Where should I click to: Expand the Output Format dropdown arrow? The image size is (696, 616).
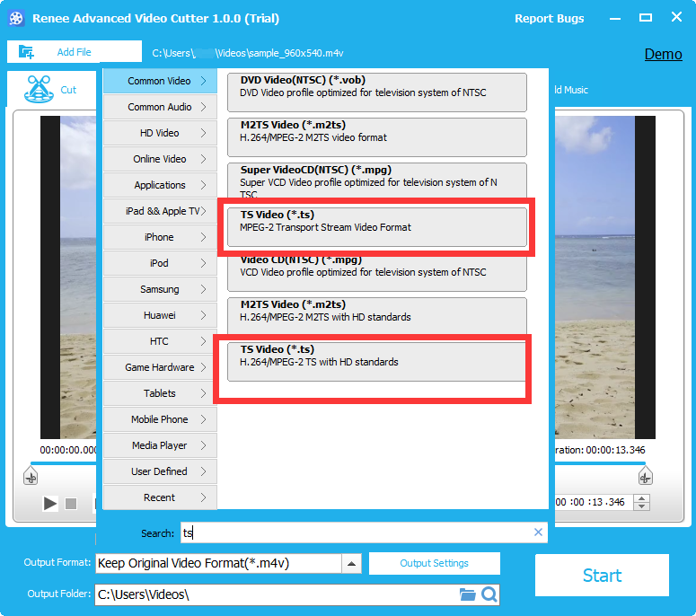click(x=352, y=564)
